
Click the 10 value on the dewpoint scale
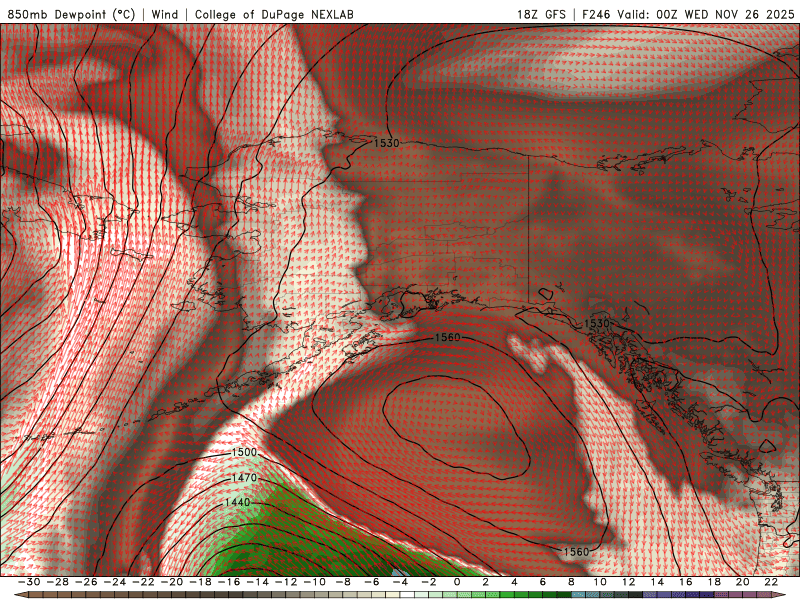click(599, 582)
